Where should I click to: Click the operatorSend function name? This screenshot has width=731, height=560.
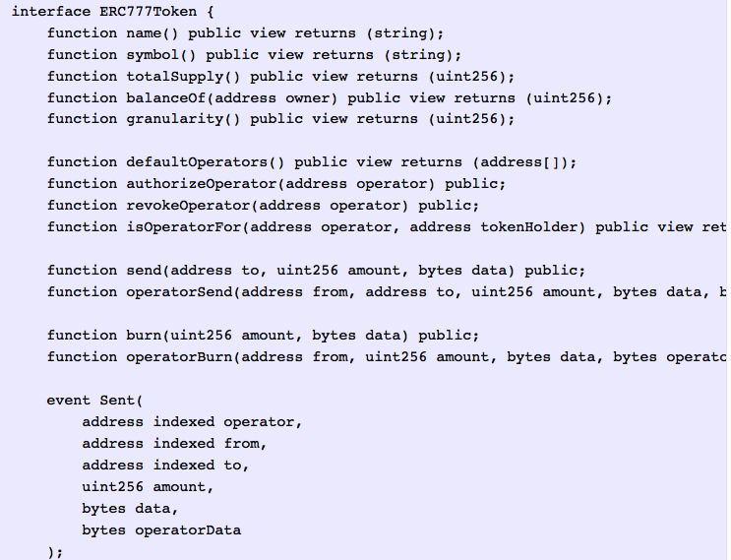179,292
